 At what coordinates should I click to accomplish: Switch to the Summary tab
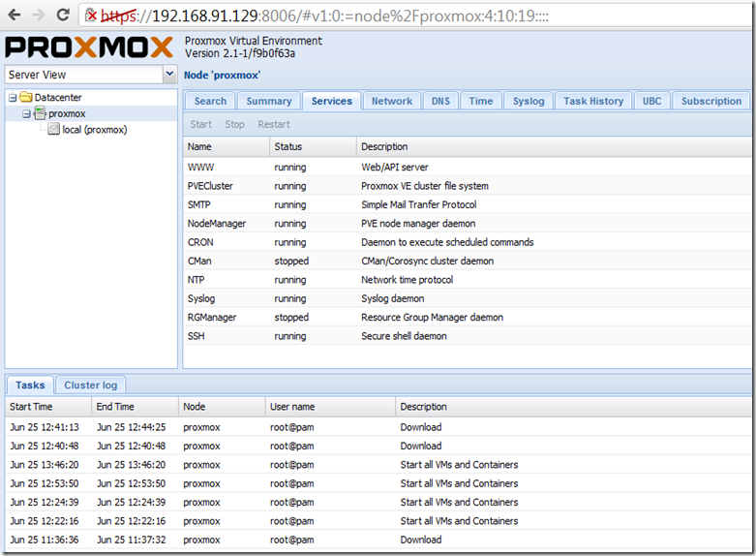pos(269,101)
